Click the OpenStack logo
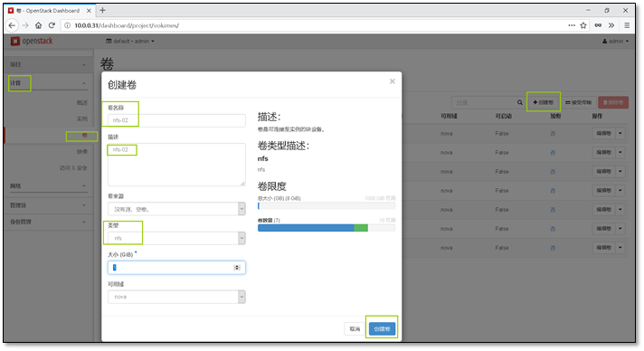Screen dimensions: 644x351 coord(32,41)
